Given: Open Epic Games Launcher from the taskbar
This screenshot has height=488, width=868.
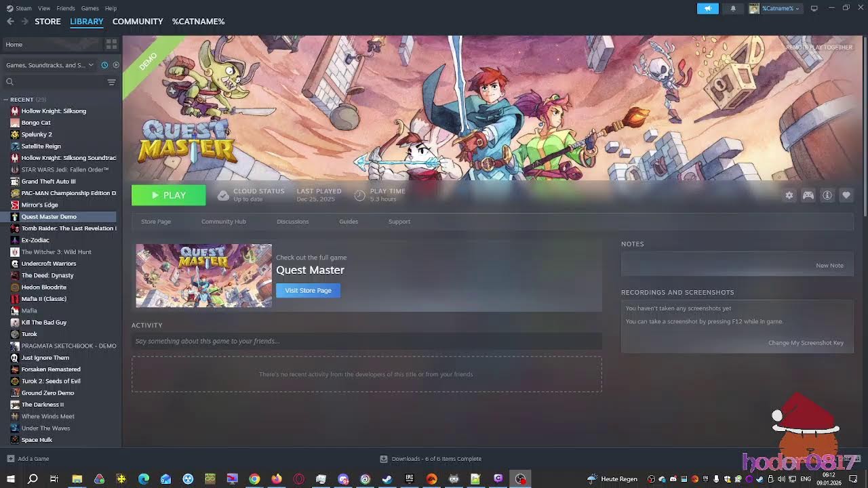Looking at the screenshot, I should [x=409, y=479].
